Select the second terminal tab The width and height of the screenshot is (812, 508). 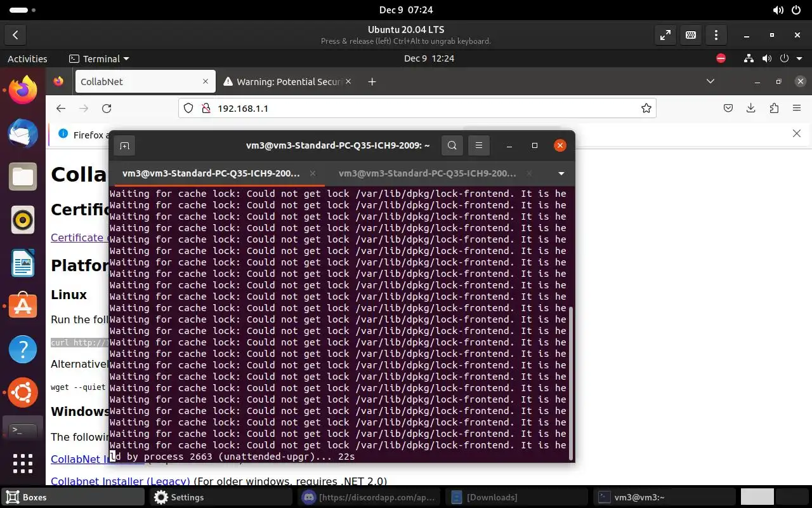(x=433, y=173)
